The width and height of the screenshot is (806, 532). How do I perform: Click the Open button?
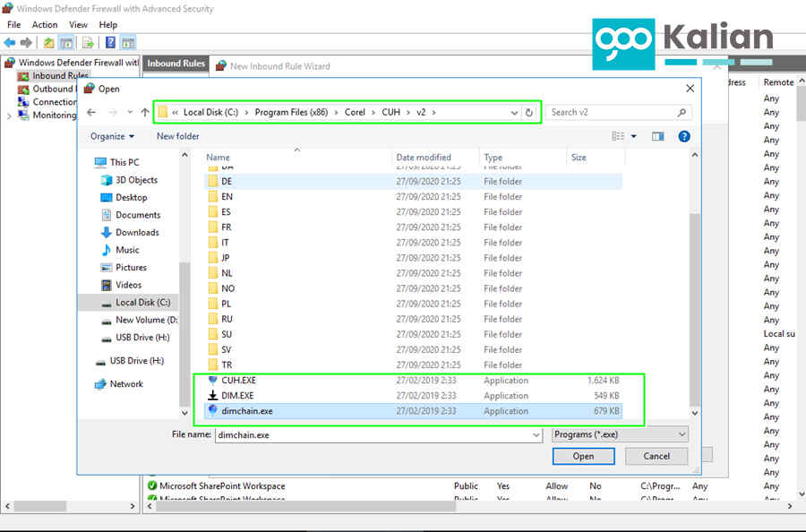point(583,456)
